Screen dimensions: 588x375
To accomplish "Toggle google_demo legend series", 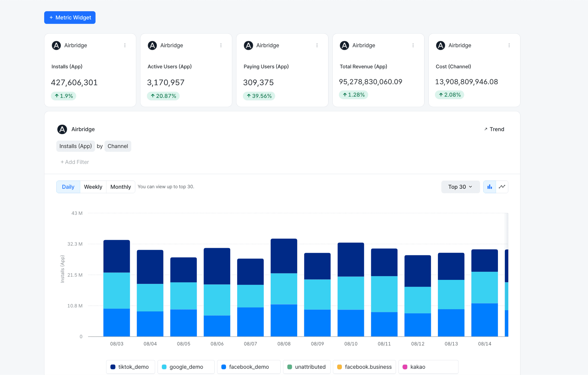I will pyautogui.click(x=186, y=367).
